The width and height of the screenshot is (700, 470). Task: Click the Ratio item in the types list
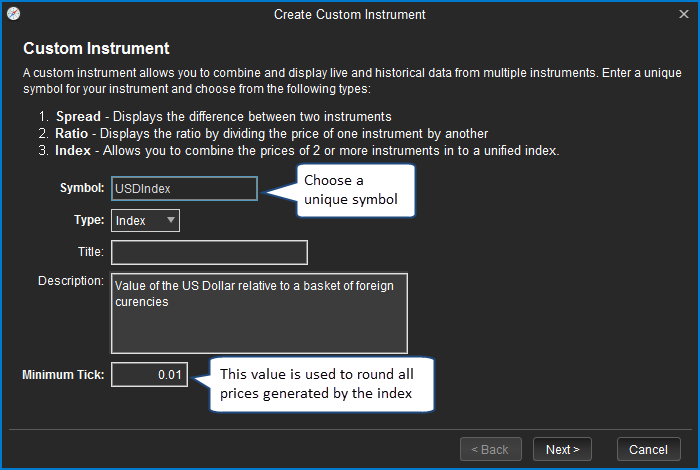click(x=76, y=133)
